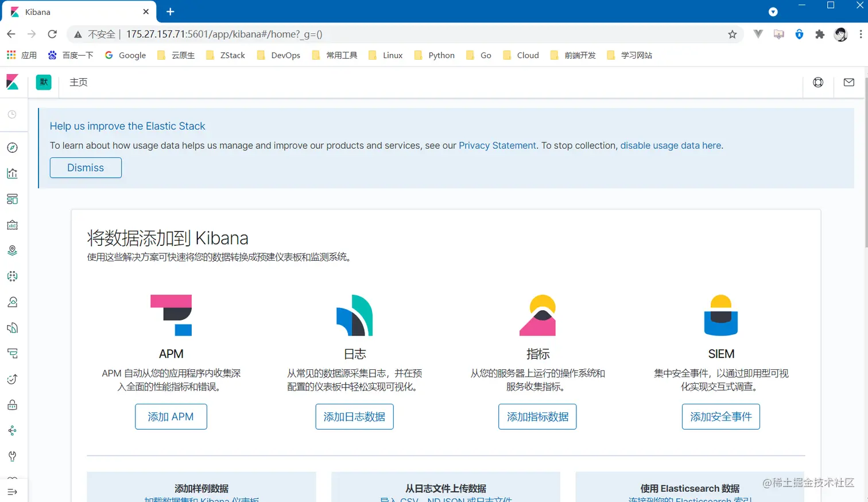Expand the Cloud bookmark folder
The height and width of the screenshot is (502, 868).
pyautogui.click(x=521, y=55)
